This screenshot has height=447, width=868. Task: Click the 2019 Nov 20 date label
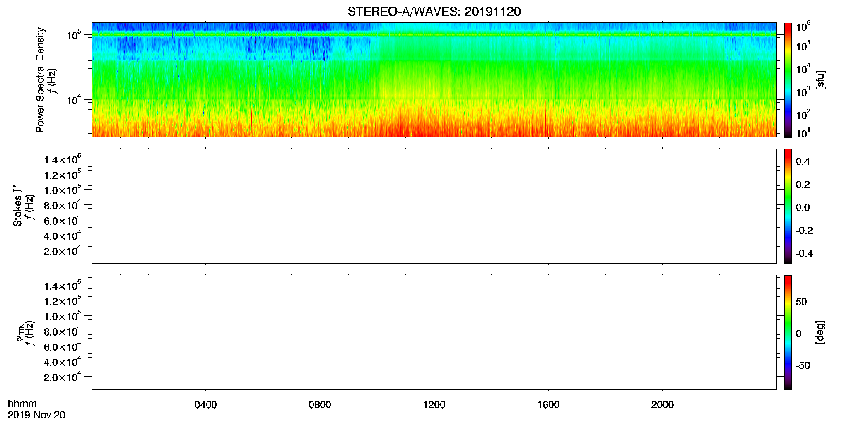point(36,415)
